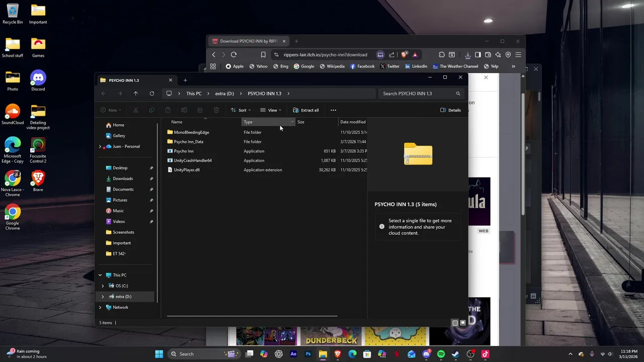Open Spotify from the taskbar

(441, 354)
